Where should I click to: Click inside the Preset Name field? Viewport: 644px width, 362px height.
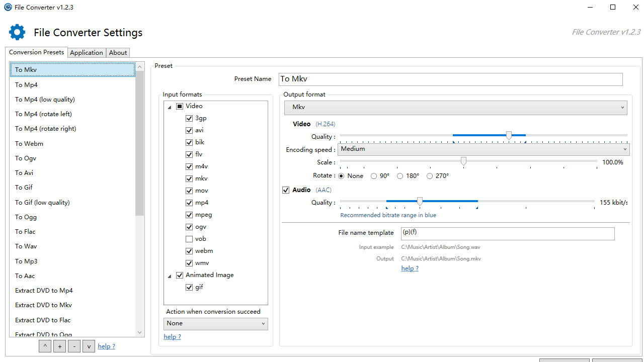(x=450, y=79)
